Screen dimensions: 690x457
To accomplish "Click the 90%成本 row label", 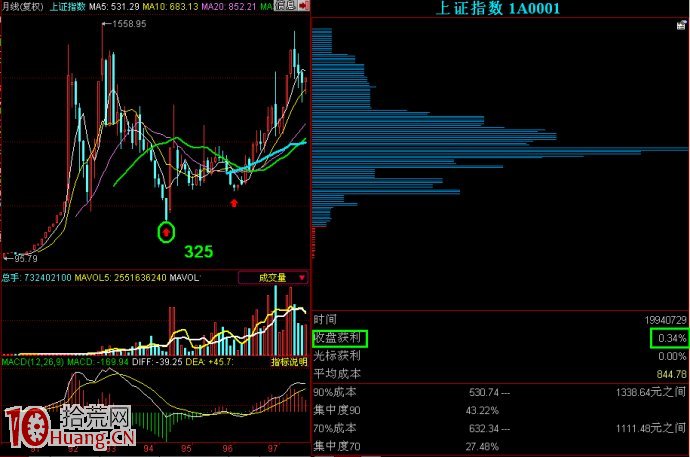I will click(x=335, y=392).
